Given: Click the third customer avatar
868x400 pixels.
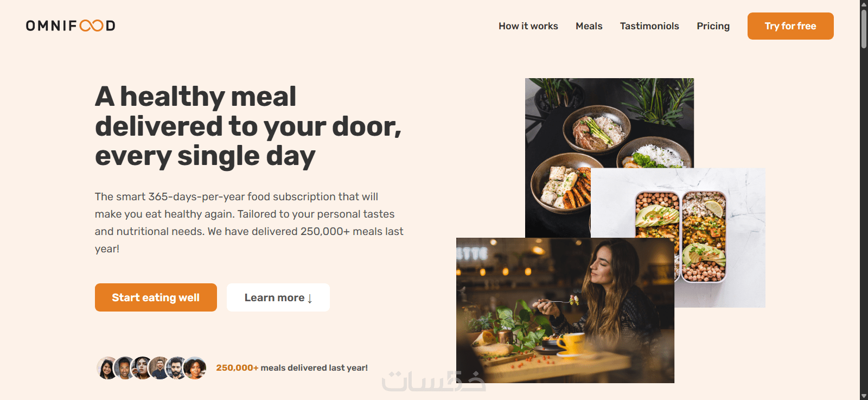Looking at the screenshot, I should pyautogui.click(x=142, y=368).
